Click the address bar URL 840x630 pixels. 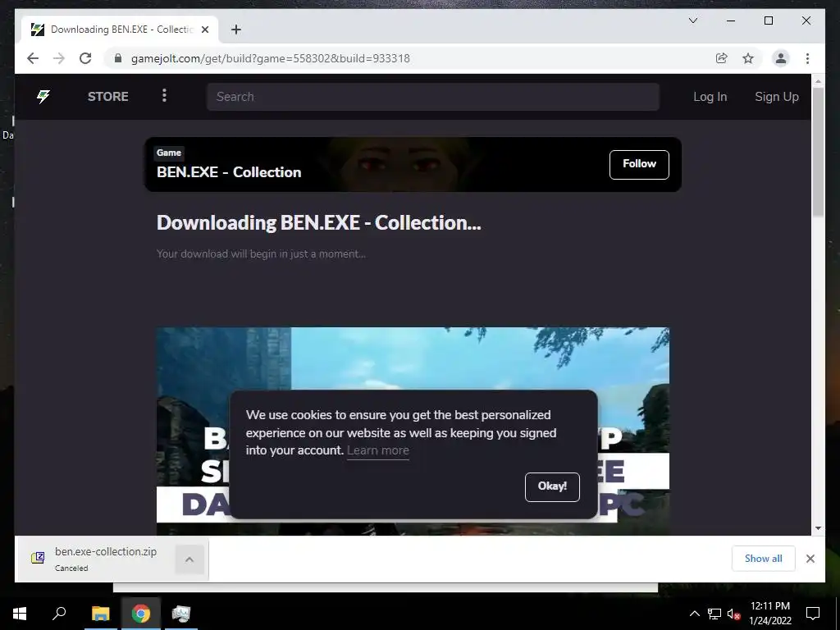pos(271,58)
